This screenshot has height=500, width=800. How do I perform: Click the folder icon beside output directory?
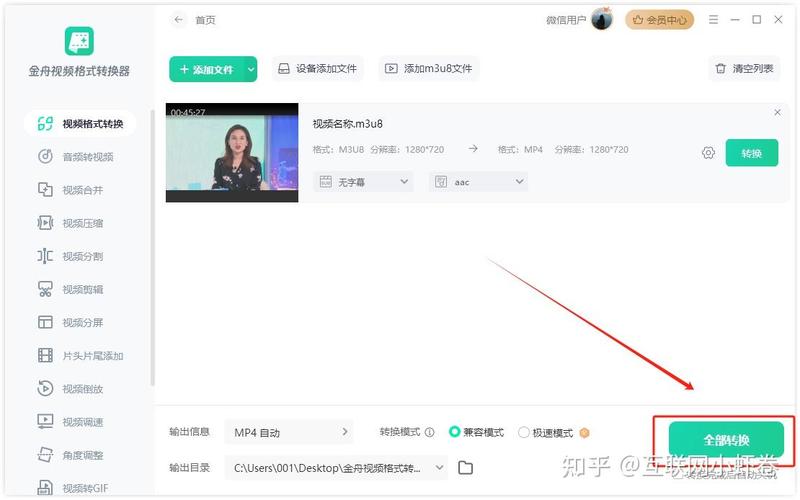point(465,467)
